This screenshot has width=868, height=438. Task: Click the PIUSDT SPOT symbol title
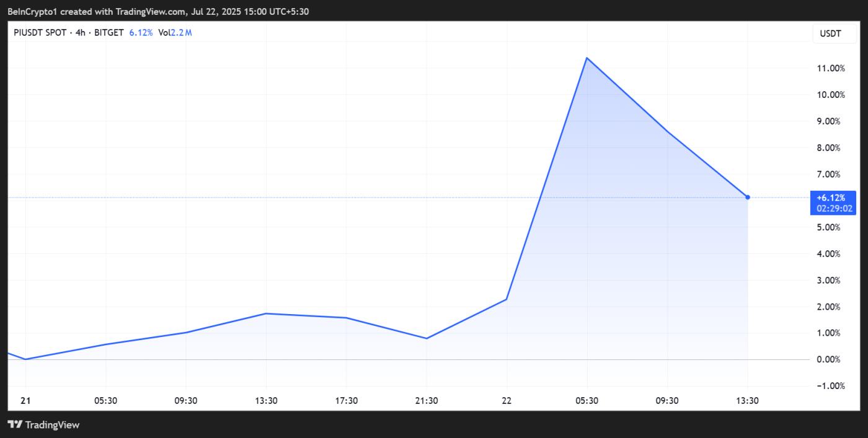[40, 33]
